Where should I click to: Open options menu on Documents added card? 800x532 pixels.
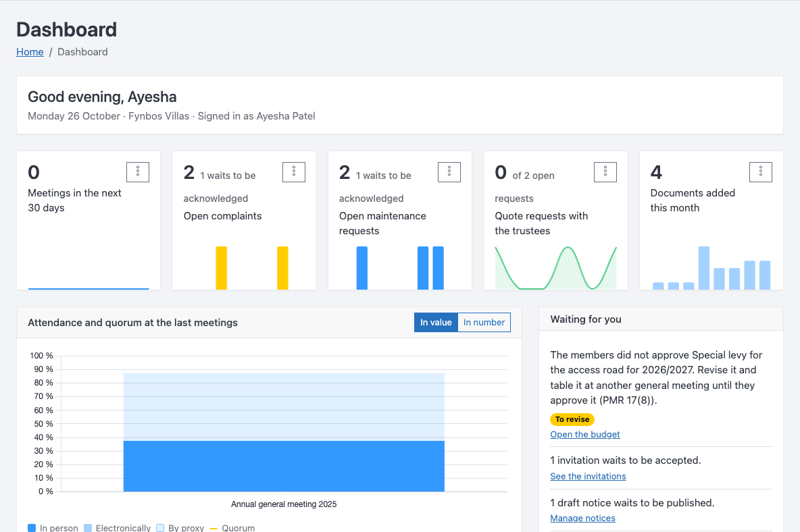point(761,172)
